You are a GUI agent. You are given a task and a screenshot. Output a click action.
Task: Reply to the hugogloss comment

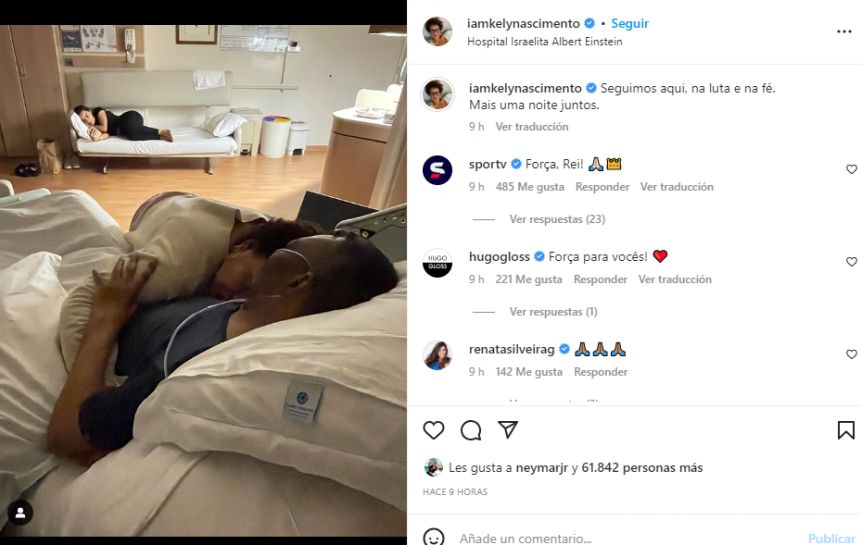click(600, 279)
